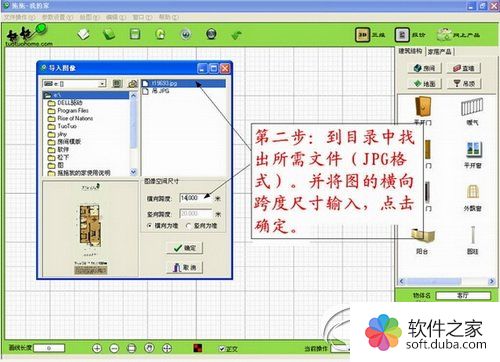Switch to the 家居产品 tab
The image size is (500, 362).
[x=439, y=52]
